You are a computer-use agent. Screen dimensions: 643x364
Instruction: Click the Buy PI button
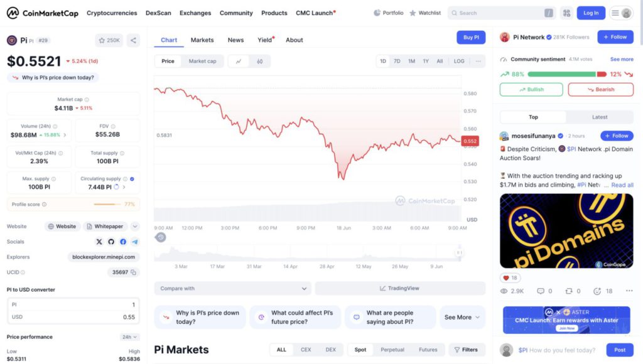tap(470, 38)
